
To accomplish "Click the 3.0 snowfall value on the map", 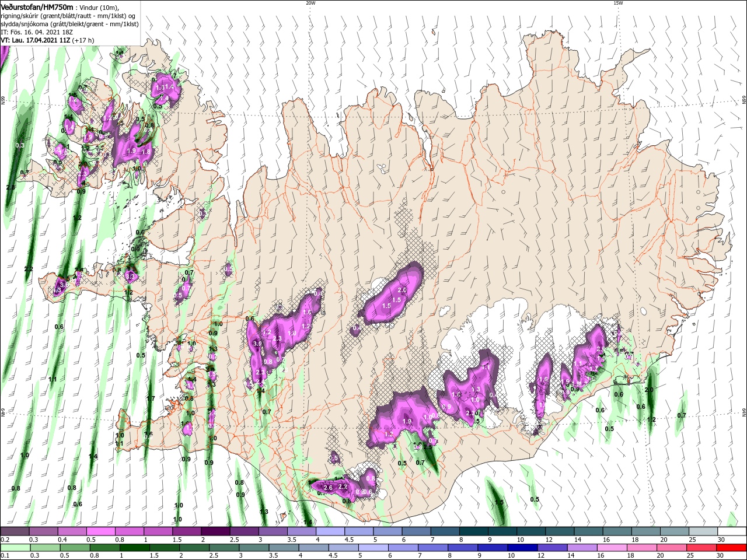I will point(257,344).
